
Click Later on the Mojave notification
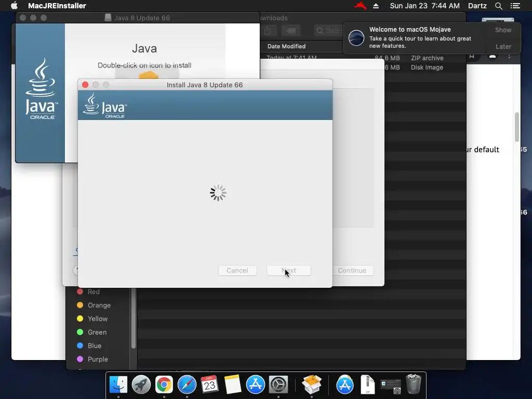click(503, 46)
